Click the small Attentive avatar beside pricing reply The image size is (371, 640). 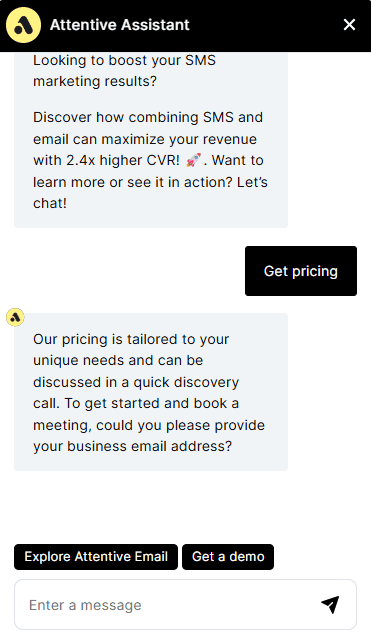16,317
